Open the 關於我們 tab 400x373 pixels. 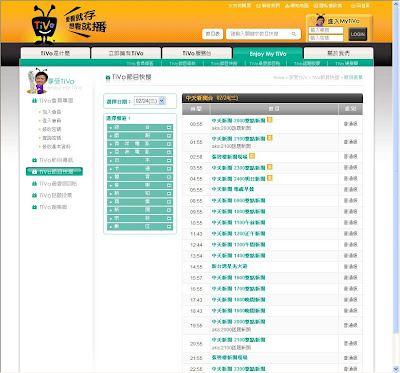338,53
